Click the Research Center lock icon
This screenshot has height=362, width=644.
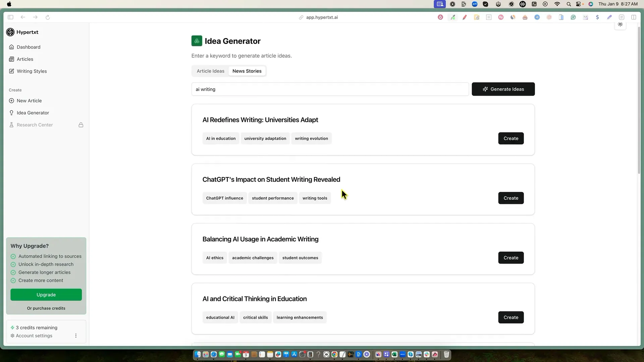point(81,125)
